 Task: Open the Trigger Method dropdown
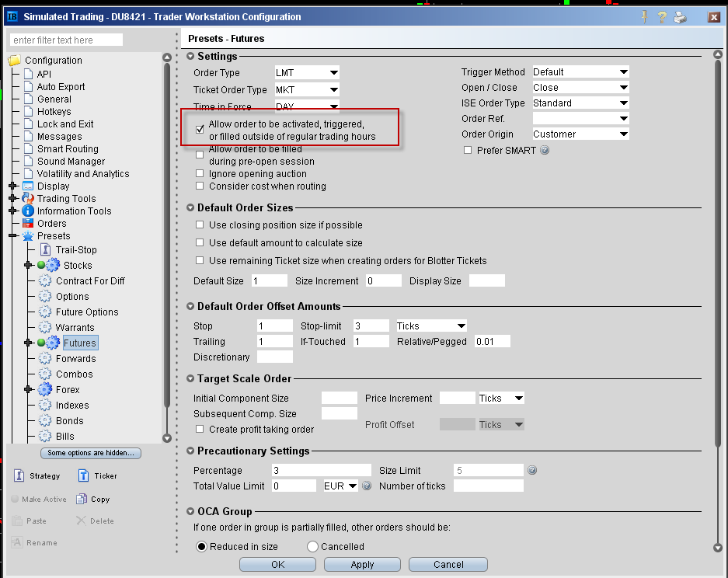tap(581, 72)
